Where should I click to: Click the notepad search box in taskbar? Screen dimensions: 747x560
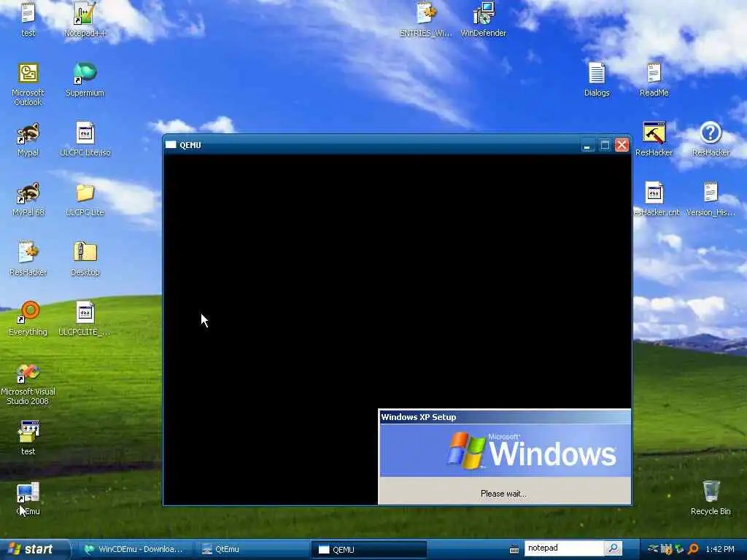coord(564,548)
